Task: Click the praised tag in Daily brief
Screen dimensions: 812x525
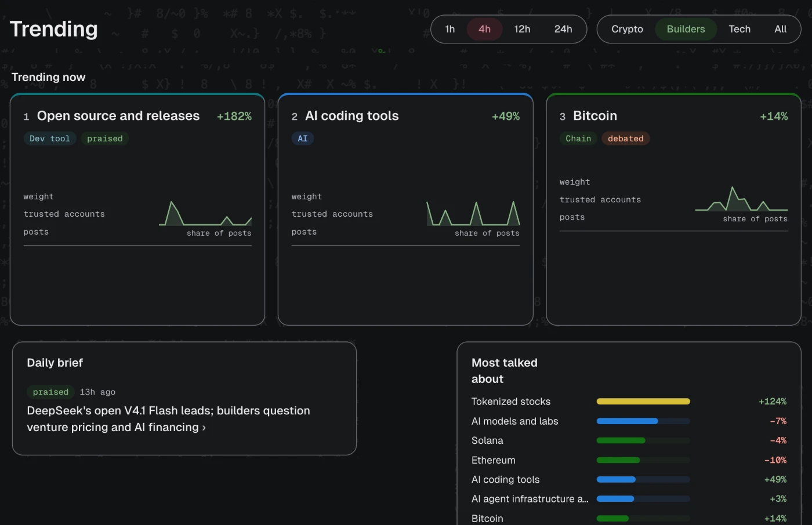Action: 51,392
